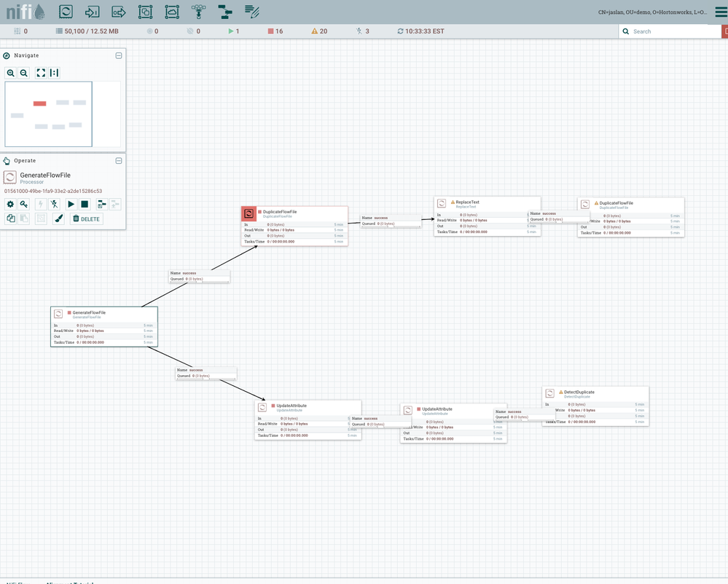728x584 pixels.
Task: Click the Input Port toolbar icon
Action: 92,12
